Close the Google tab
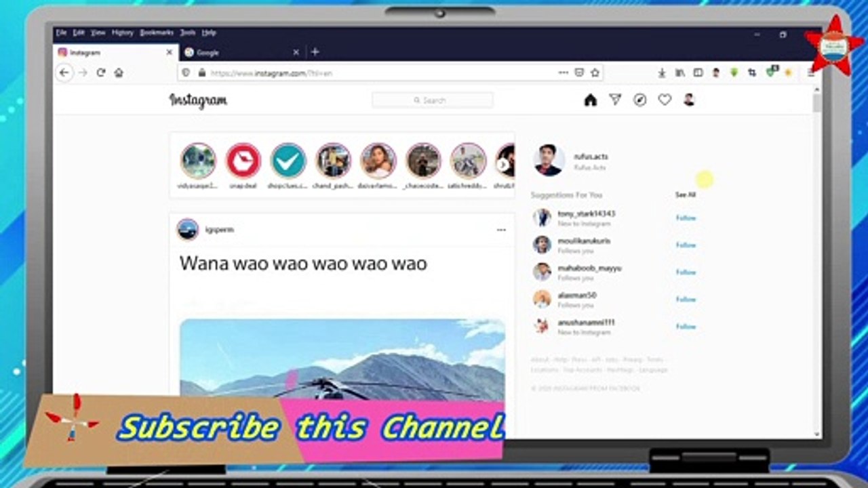This screenshot has width=868, height=488. pyautogui.click(x=296, y=52)
